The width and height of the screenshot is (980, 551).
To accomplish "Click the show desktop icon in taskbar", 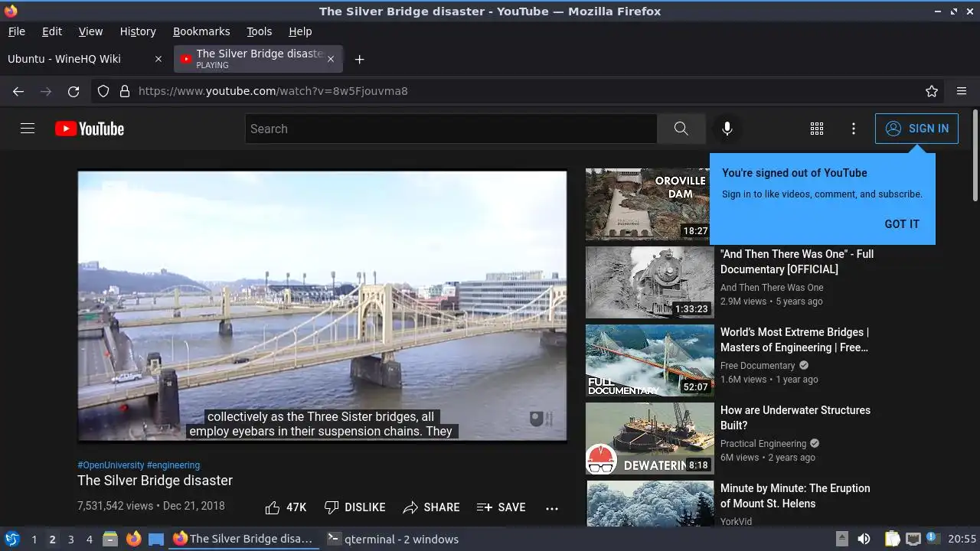I will pos(156,539).
